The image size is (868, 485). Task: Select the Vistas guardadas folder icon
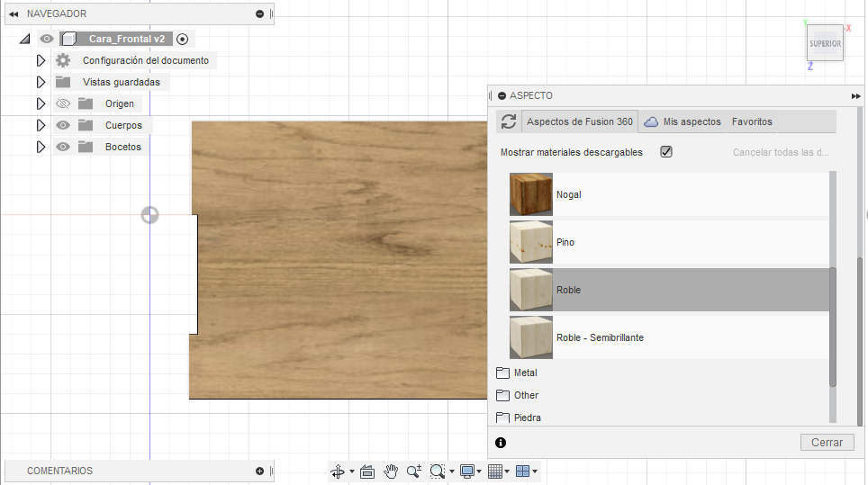pyautogui.click(x=63, y=82)
